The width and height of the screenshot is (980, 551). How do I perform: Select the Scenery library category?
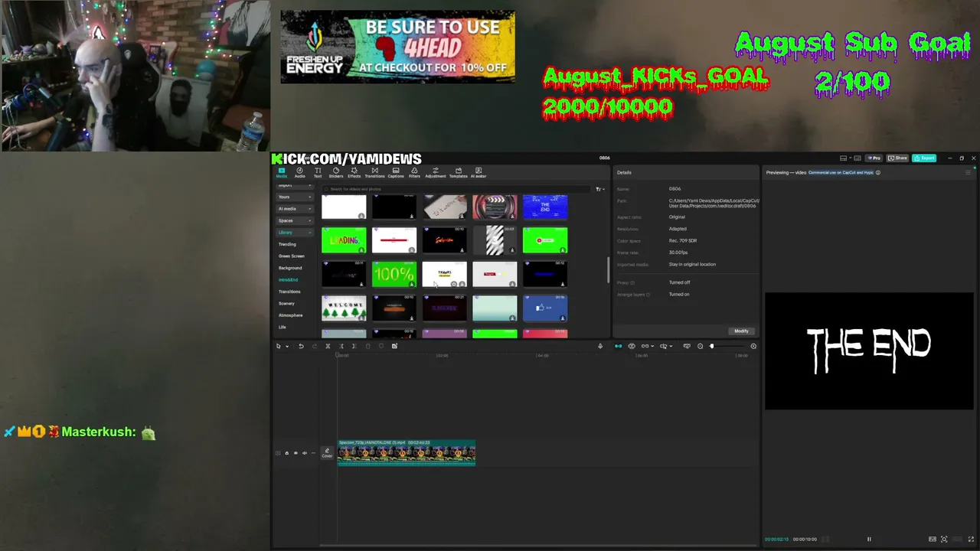pyautogui.click(x=286, y=304)
